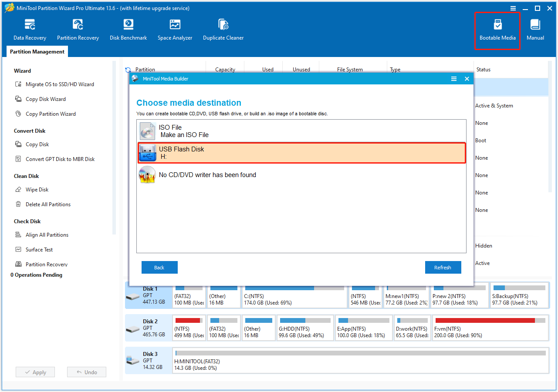
Task: Sort by Capacity column header
Action: tap(225, 70)
